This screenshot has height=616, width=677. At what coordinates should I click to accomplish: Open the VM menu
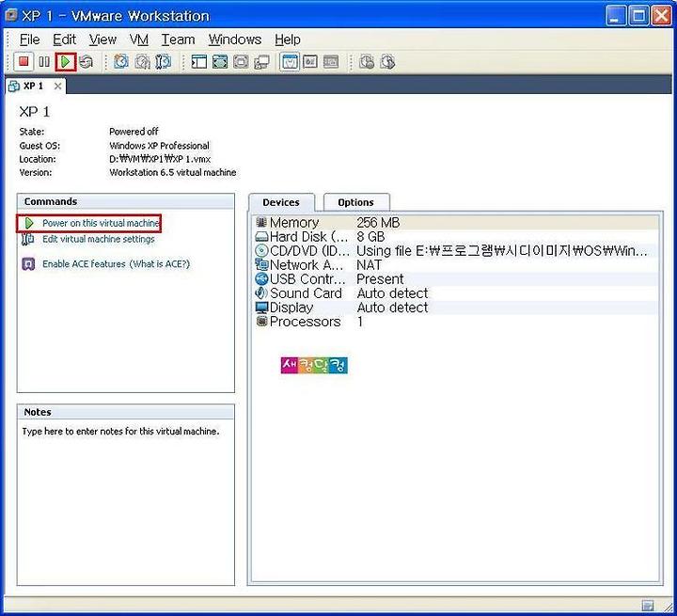click(139, 39)
